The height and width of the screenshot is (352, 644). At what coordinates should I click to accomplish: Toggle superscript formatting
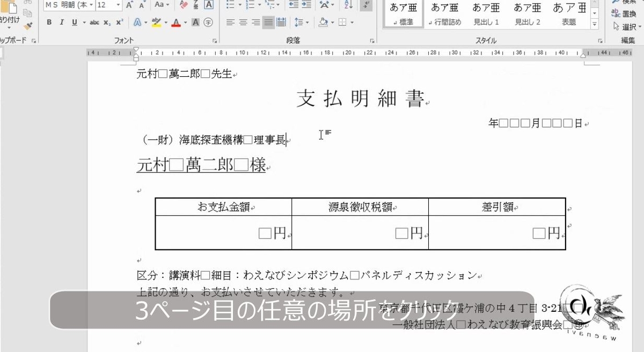[x=119, y=23]
